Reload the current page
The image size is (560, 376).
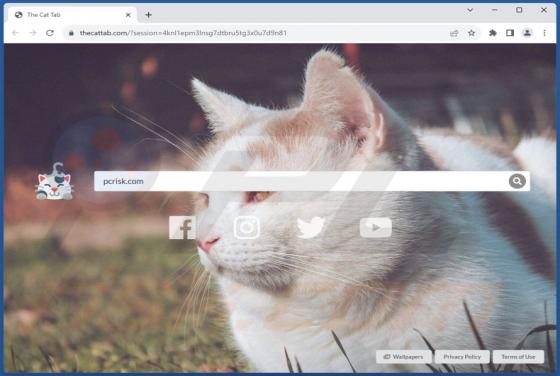tap(50, 33)
